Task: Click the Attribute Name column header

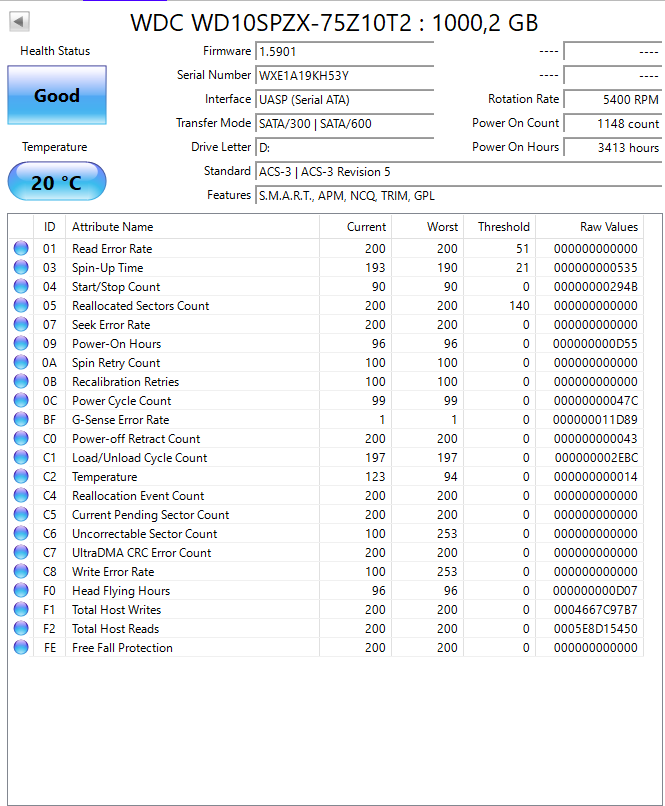Action: point(192,227)
